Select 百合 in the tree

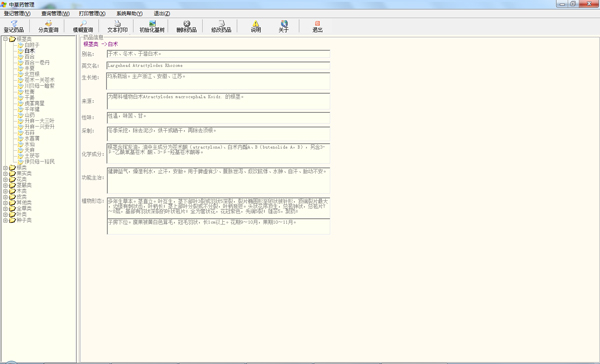tap(29, 56)
